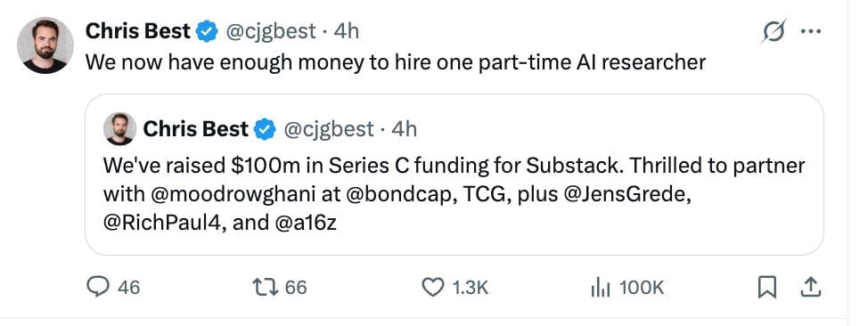Image resolution: width=868 pixels, height=326 pixels.
Task: Open quoted tweet about $100m Series C funding
Action: [x=454, y=175]
